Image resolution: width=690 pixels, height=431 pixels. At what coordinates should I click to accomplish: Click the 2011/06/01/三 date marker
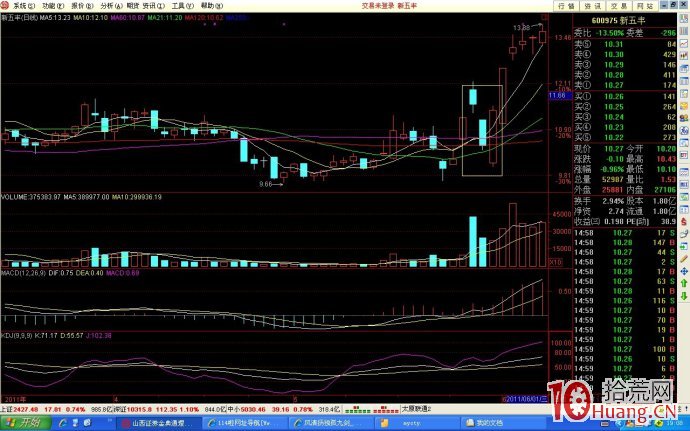[528, 399]
